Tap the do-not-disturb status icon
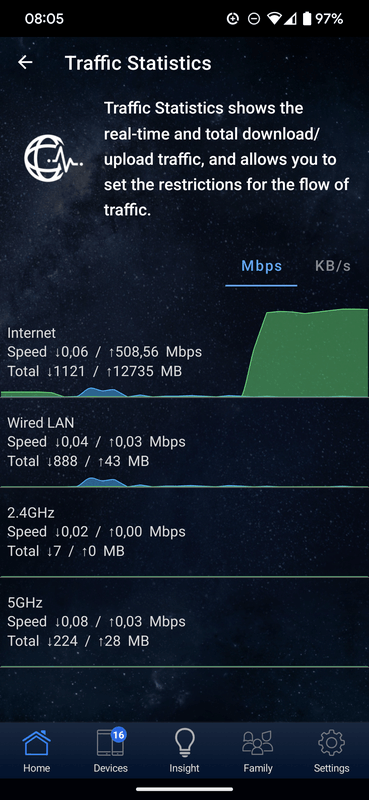The height and width of the screenshot is (800, 369). (x=253, y=19)
